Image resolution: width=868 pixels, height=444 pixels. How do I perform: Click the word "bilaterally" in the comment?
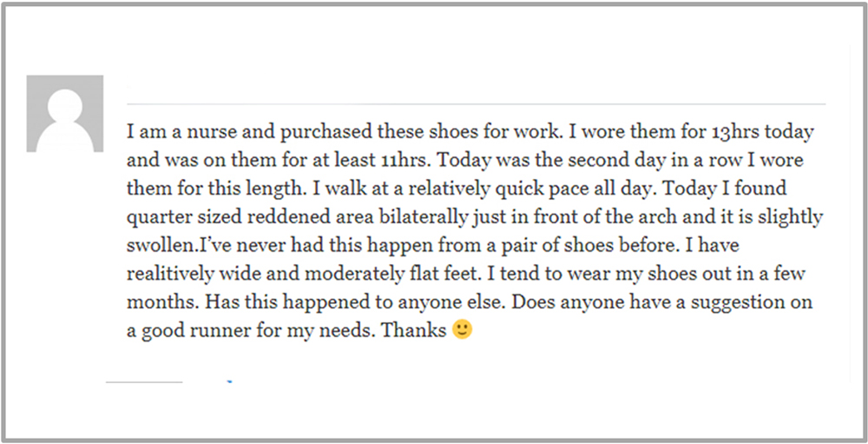point(423,218)
